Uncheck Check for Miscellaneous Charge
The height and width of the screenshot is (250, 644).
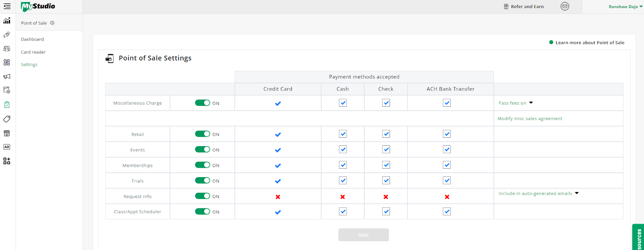tap(386, 103)
